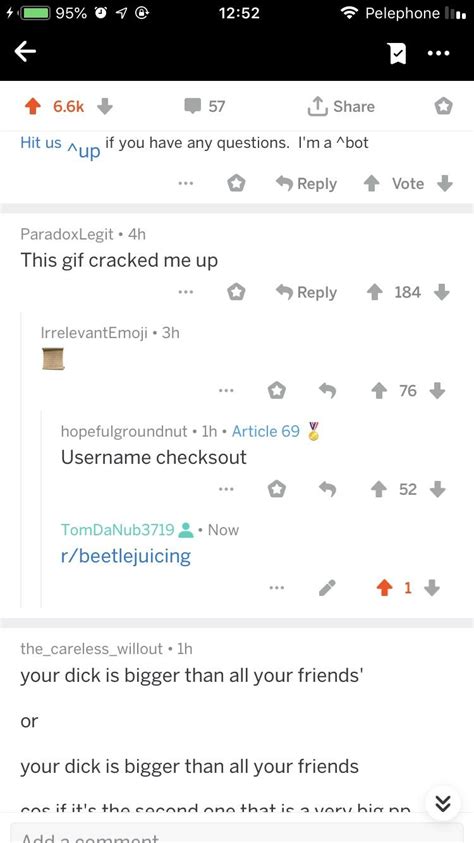The image size is (474, 843).
Task: Reply to ParadoxLegit's comment
Action: tap(306, 292)
